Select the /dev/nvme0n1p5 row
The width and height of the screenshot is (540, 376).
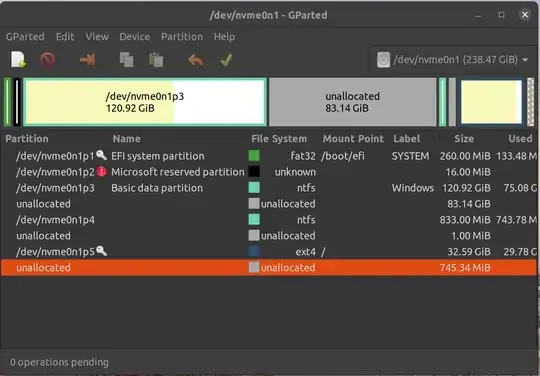pos(269,252)
